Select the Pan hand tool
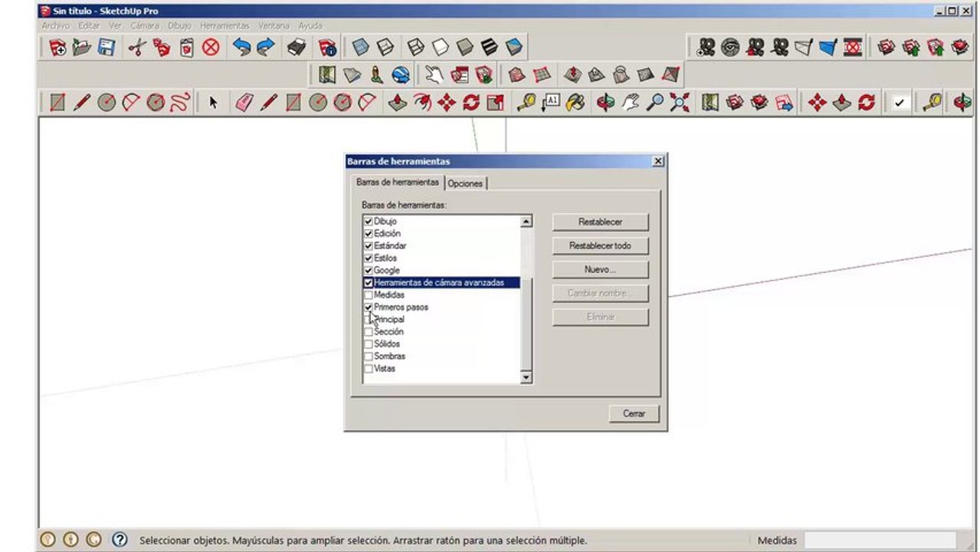The image size is (980, 552). point(630,102)
